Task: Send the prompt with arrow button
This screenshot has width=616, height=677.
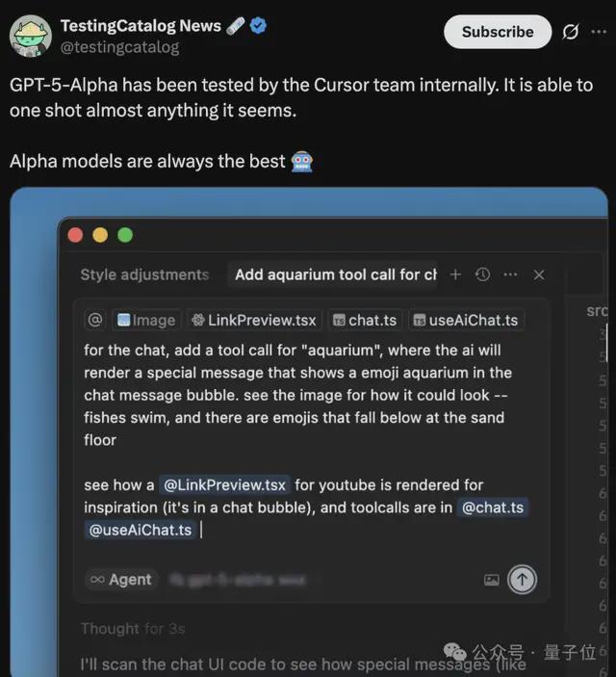Action: (x=522, y=580)
